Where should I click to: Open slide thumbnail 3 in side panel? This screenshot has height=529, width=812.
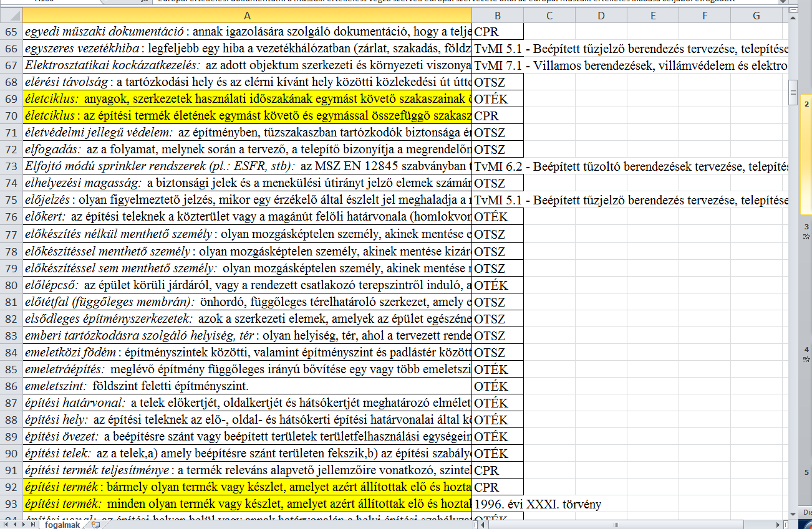click(806, 231)
